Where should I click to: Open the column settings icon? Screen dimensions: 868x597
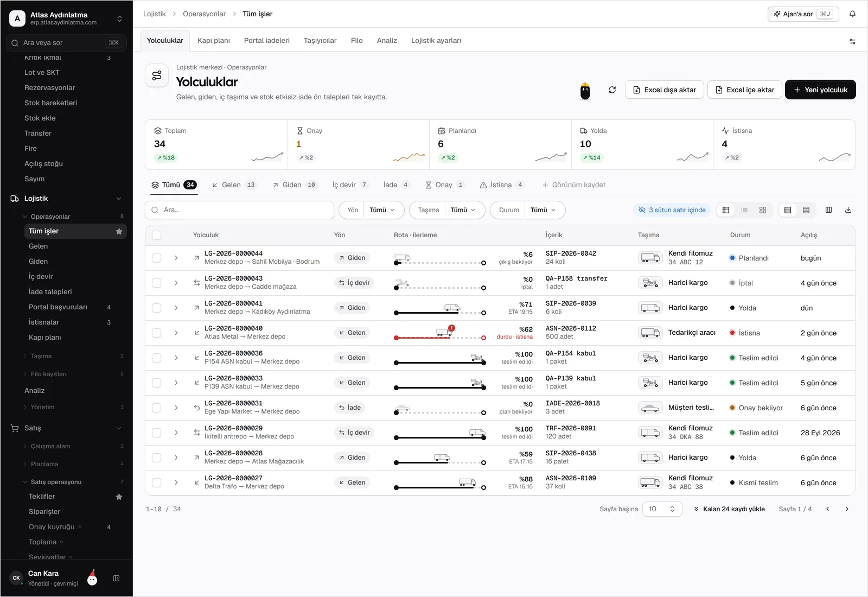click(828, 210)
